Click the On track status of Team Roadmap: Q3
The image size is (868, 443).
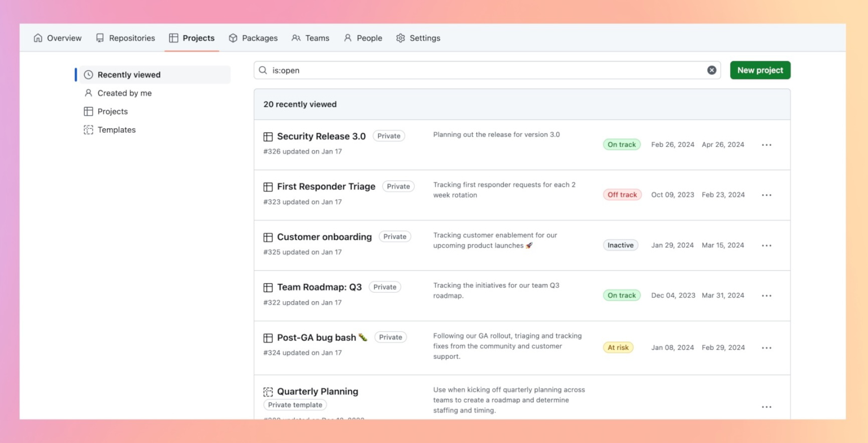(x=622, y=296)
